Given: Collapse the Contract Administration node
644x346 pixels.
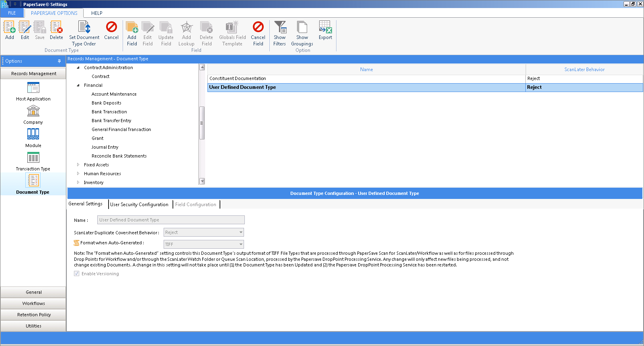Looking at the screenshot, I should coord(78,68).
